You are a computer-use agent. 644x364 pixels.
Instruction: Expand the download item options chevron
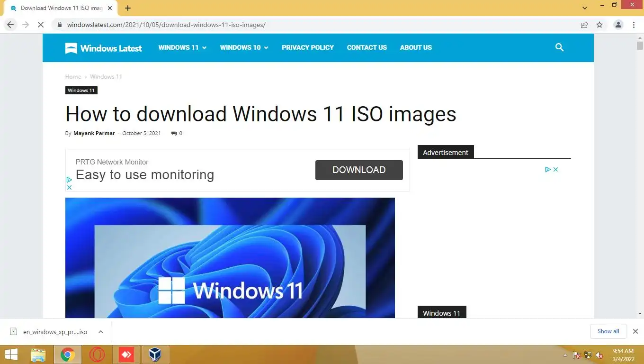point(101,332)
